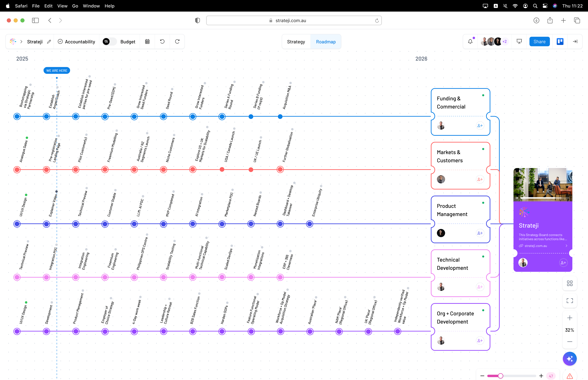Click the pencil edit icon beside Strateji
The height and width of the screenshot is (380, 588).
(49, 42)
